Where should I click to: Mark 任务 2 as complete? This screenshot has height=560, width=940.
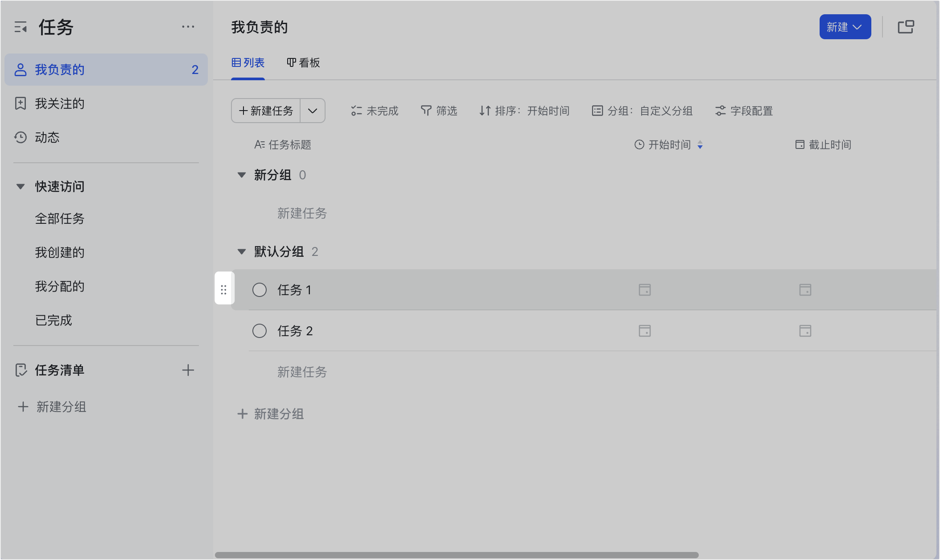click(260, 331)
